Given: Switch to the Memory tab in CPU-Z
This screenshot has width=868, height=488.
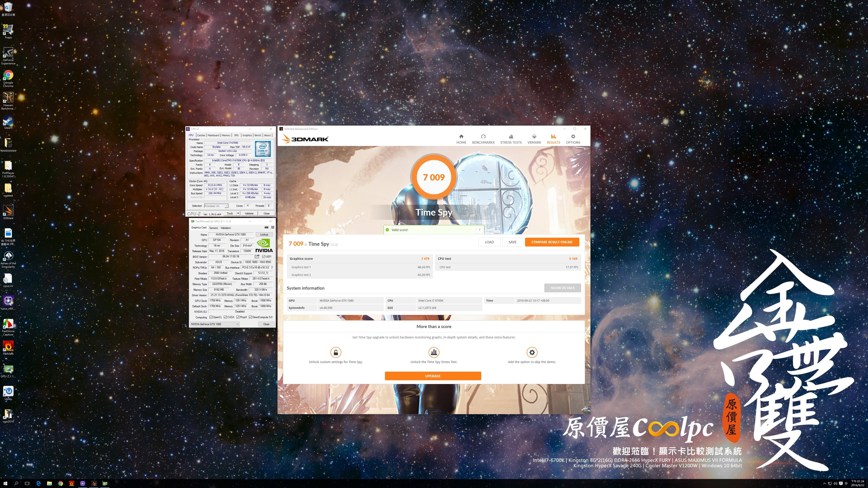Looking at the screenshot, I should [226, 135].
